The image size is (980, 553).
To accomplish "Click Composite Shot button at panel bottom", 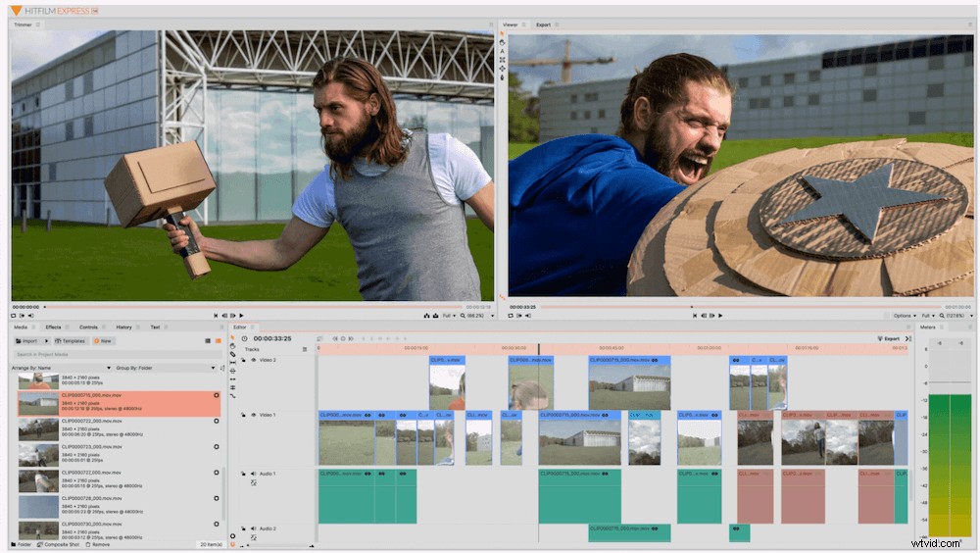I will tap(58, 545).
